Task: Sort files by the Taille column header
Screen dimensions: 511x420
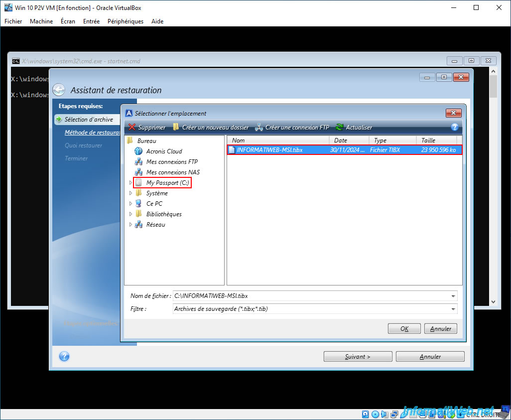Action: point(436,140)
